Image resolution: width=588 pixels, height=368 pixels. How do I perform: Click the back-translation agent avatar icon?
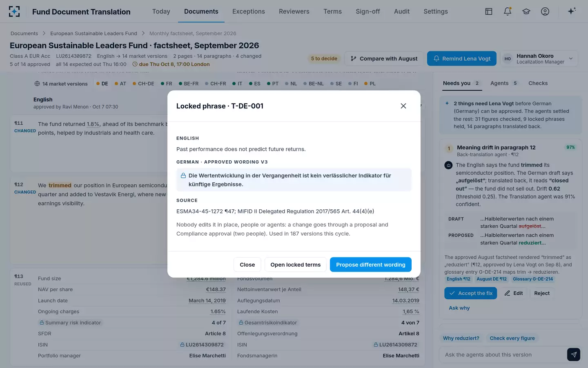pyautogui.click(x=448, y=165)
